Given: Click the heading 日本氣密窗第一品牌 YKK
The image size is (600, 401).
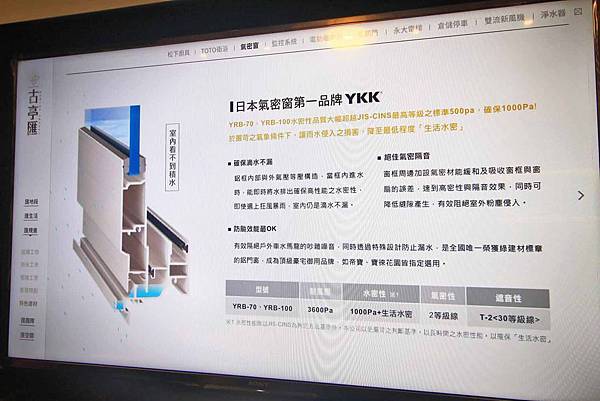Looking at the screenshot, I should [305, 102].
